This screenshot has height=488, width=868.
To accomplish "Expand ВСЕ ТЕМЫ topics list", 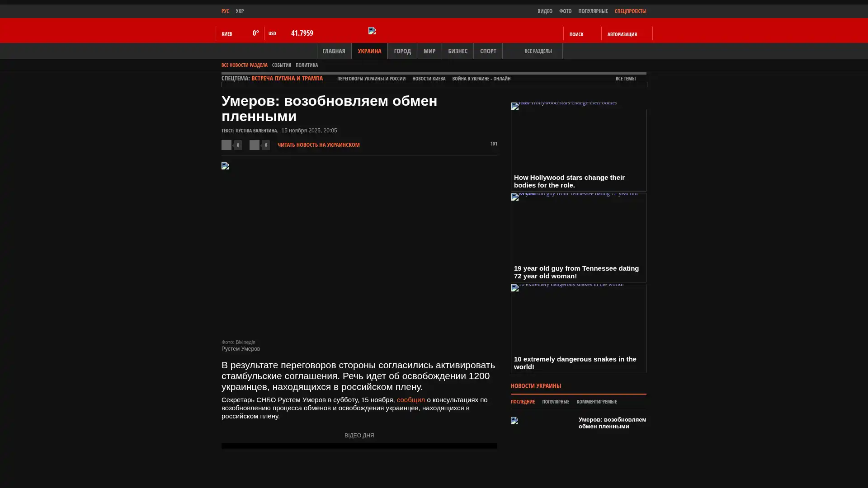I will point(625,79).
